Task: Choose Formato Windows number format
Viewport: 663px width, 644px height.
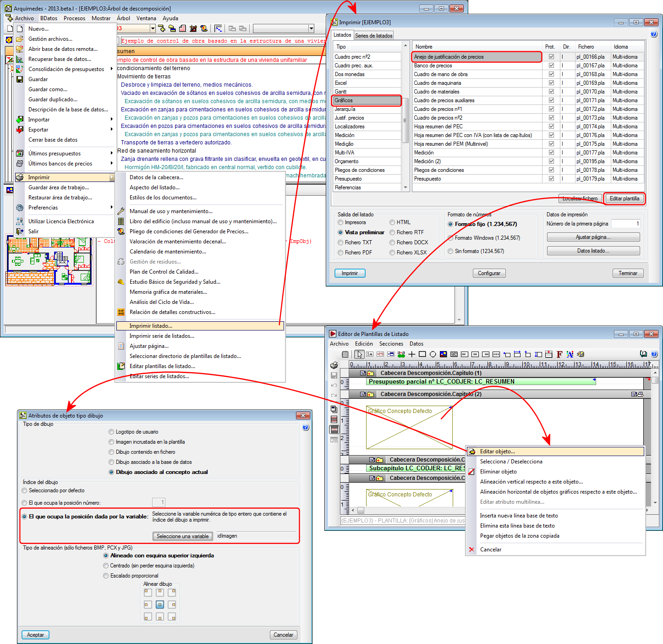Action: 450,238
